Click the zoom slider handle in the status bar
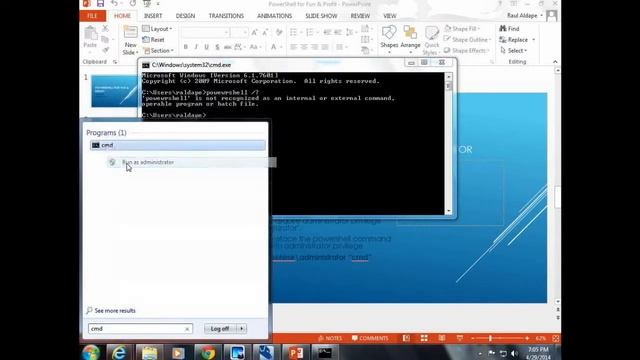Screen dimensions: 640x360 coord(490,338)
